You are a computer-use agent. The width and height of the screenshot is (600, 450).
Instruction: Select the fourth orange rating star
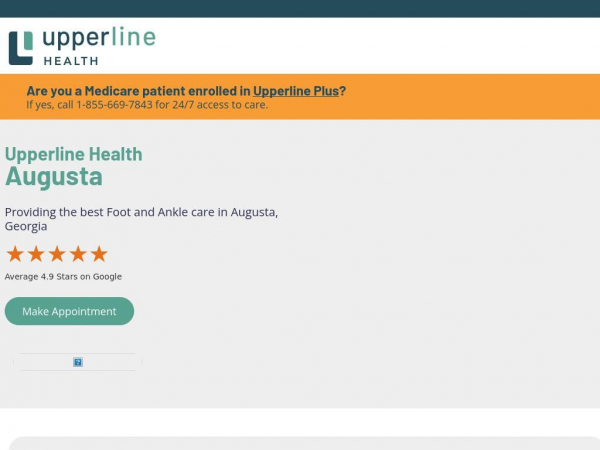[78, 254]
